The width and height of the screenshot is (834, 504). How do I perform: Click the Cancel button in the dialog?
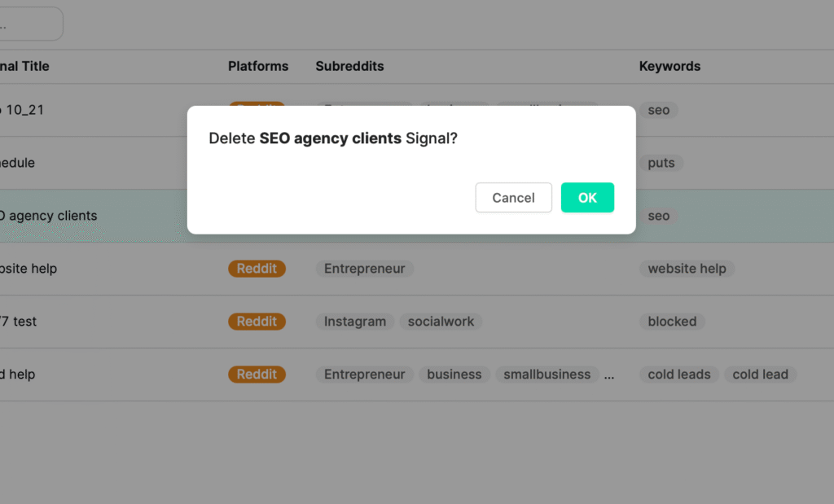click(x=513, y=198)
